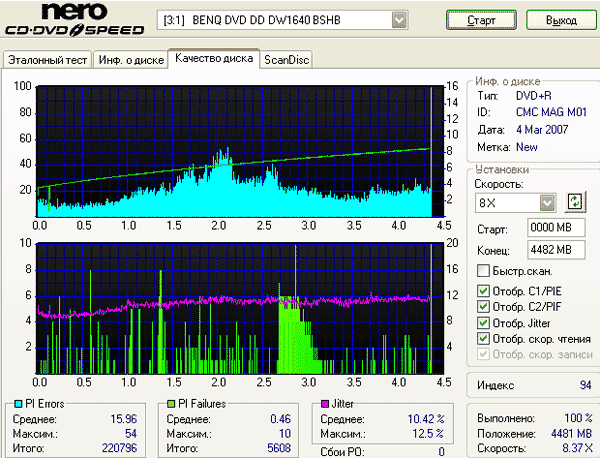The height and width of the screenshot is (458, 600).
Task: Select the Качество диска tab
Action: pos(214,58)
